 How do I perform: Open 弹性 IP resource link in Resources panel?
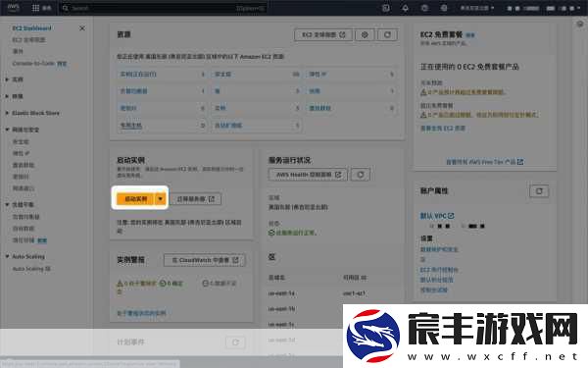click(318, 74)
